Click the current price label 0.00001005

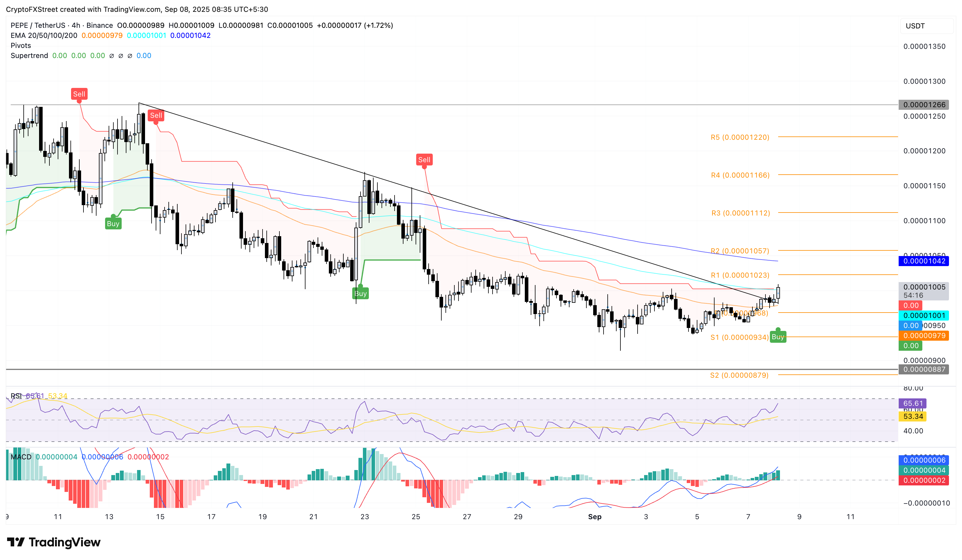[924, 287]
